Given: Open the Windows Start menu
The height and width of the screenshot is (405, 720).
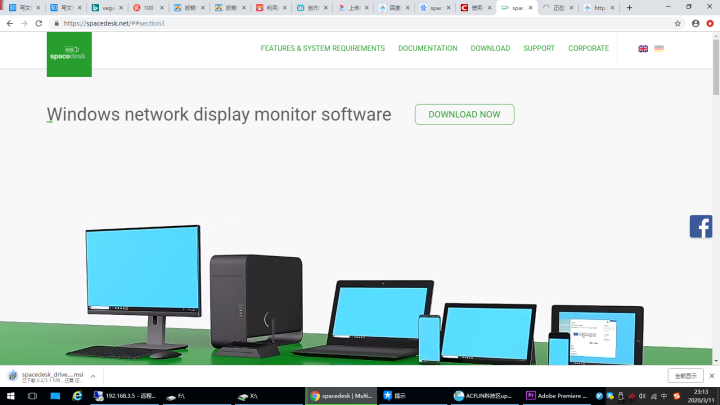Looking at the screenshot, I should point(11,396).
